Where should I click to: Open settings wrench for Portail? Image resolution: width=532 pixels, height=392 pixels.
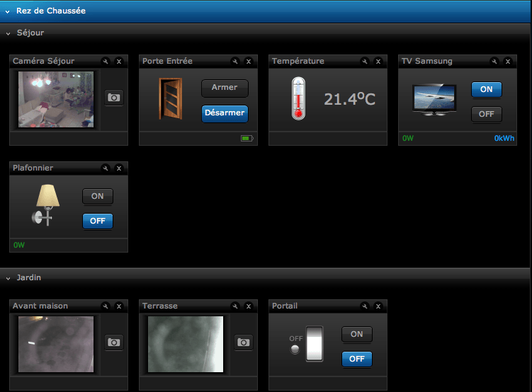coord(365,306)
